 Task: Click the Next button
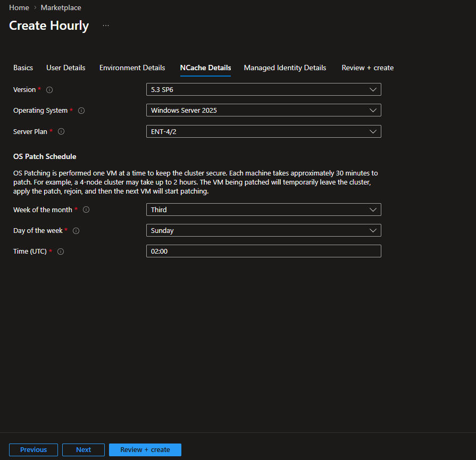click(x=83, y=450)
